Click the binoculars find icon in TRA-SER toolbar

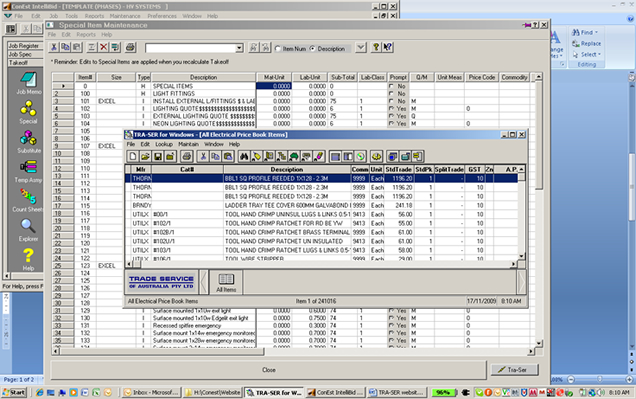click(x=244, y=157)
